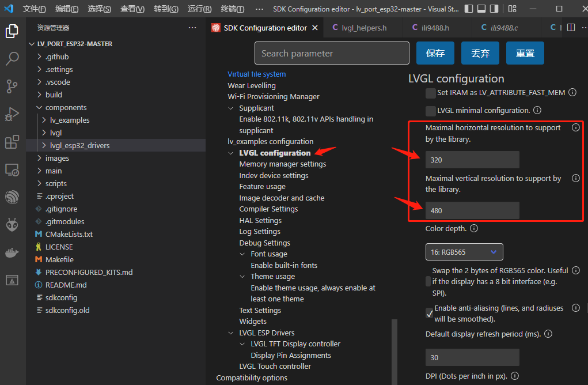Open the Run and Debug view
The image size is (588, 385).
coord(12,114)
